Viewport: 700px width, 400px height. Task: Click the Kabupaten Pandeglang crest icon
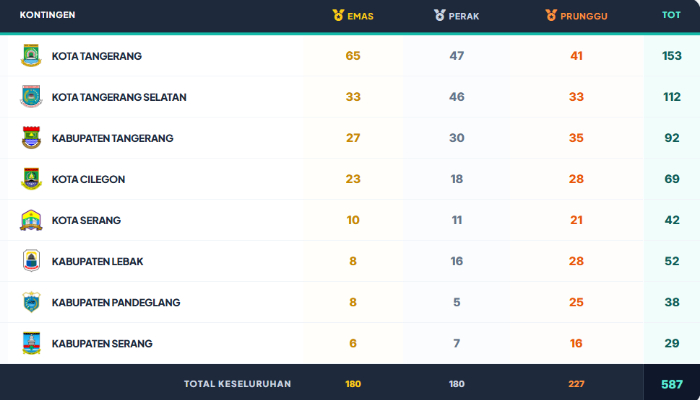(31, 302)
